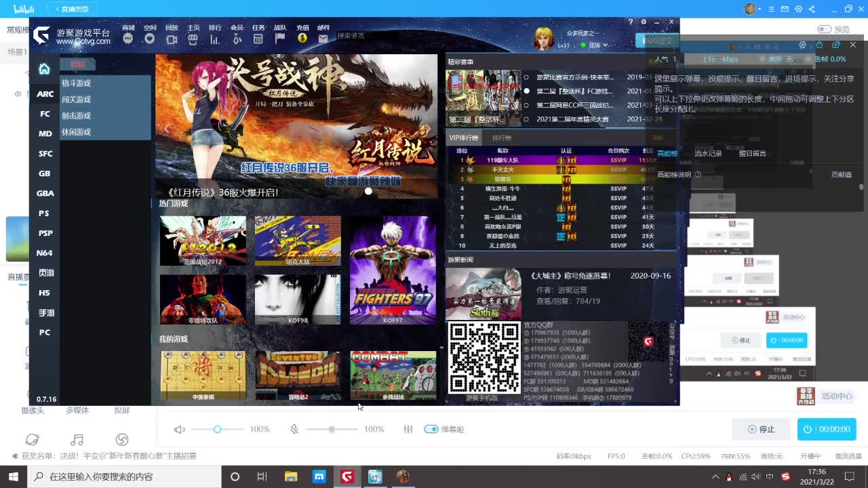This screenshot has height=488, width=868.
Task: Open the 中国象棋 game thumbnail
Action: pos(203,375)
